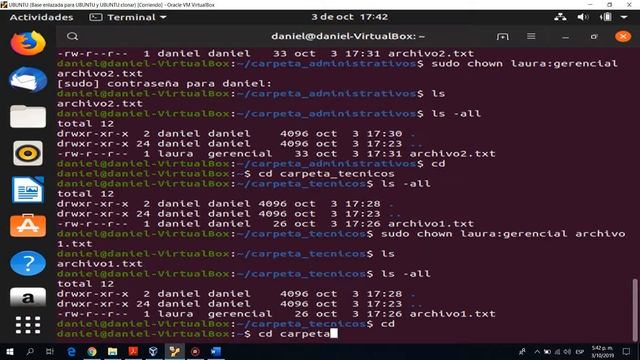640x360 pixels.
Task: Launch Ubuntu Software from the dock
Action: [28, 225]
